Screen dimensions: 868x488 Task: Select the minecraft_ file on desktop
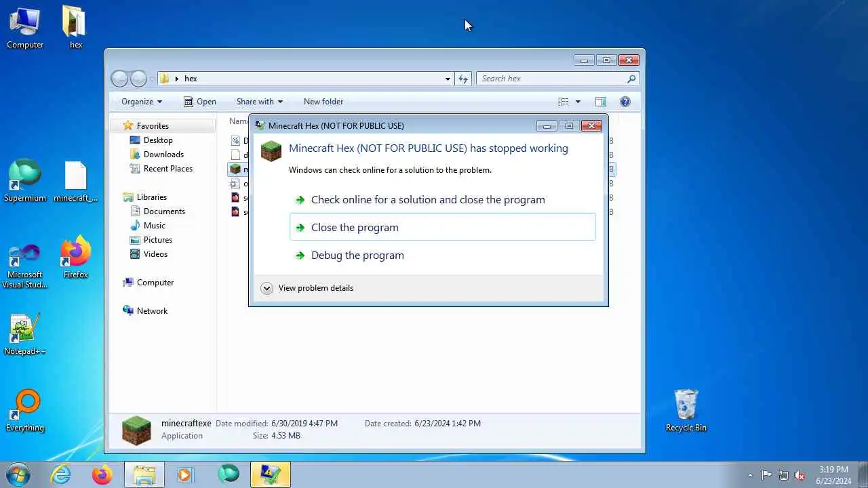point(75,181)
